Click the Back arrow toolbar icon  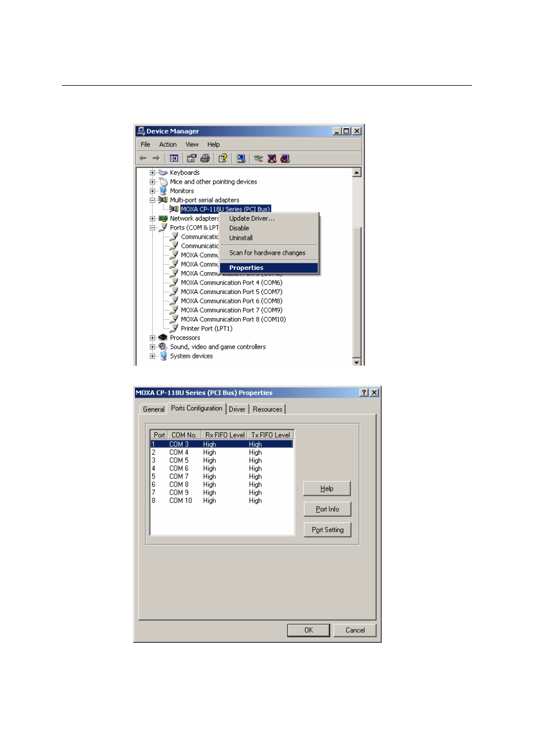pos(143,158)
